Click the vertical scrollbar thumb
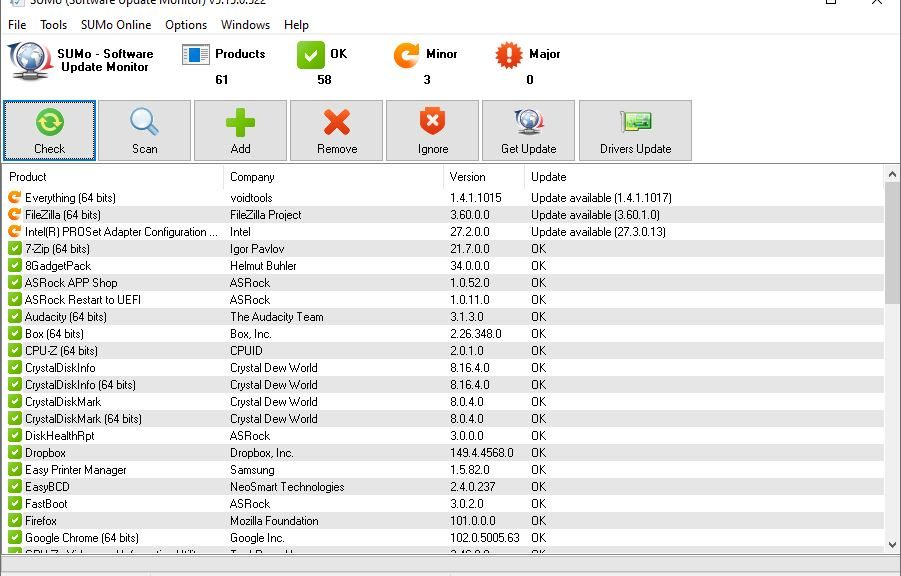901x576 pixels. 892,243
